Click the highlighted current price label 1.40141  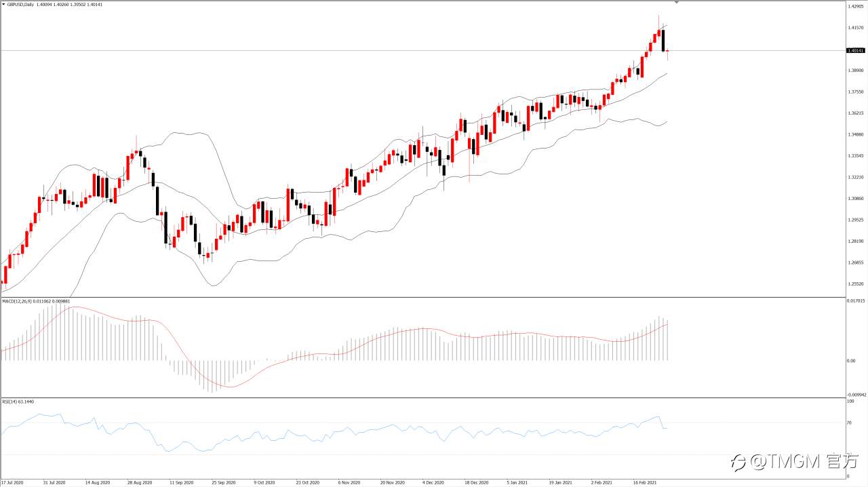(x=856, y=50)
